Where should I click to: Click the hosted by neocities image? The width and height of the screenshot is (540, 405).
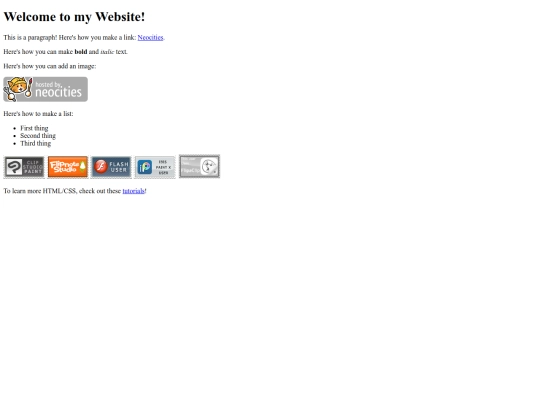[45, 89]
